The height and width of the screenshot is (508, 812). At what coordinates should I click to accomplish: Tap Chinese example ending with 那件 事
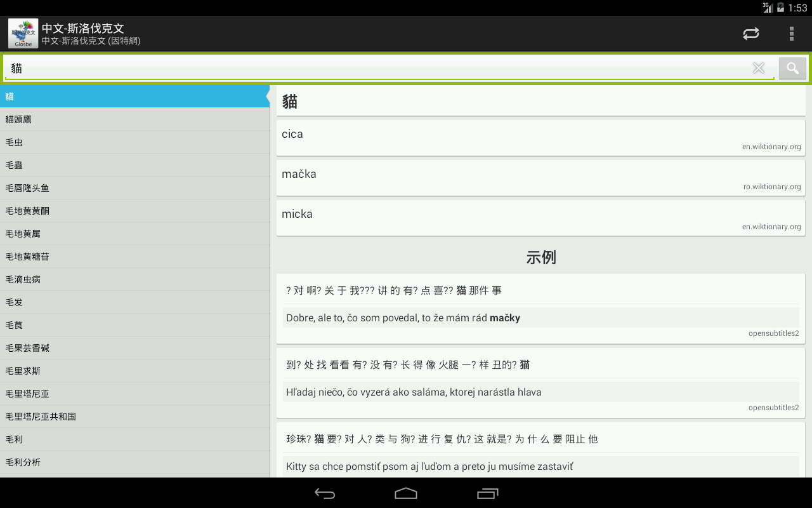tap(394, 290)
